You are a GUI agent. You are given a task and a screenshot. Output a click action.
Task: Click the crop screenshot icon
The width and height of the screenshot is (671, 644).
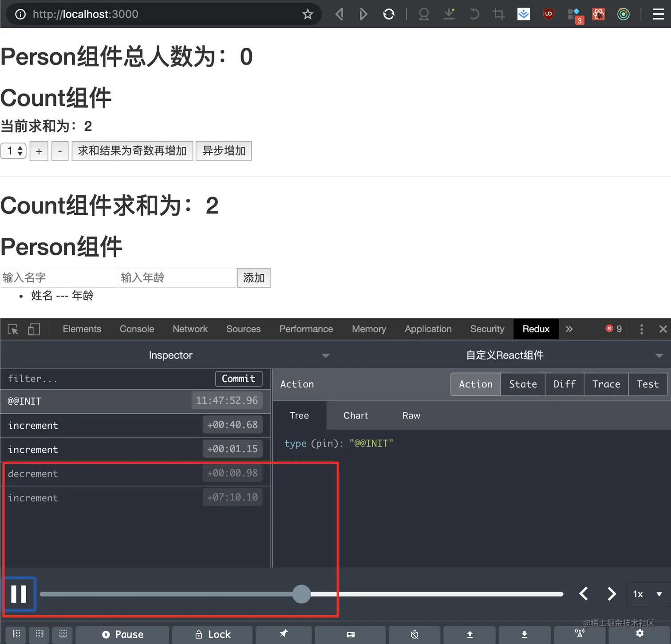click(499, 14)
